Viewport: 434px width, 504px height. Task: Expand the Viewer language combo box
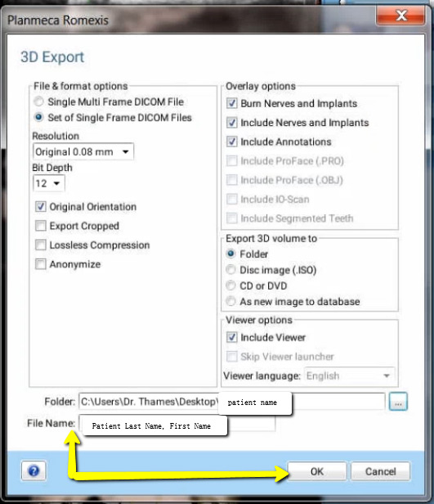(350, 376)
